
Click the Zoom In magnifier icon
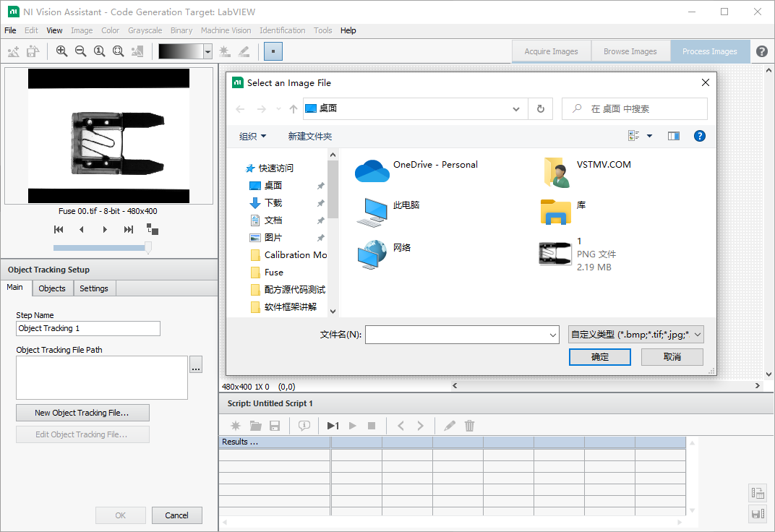coord(61,51)
